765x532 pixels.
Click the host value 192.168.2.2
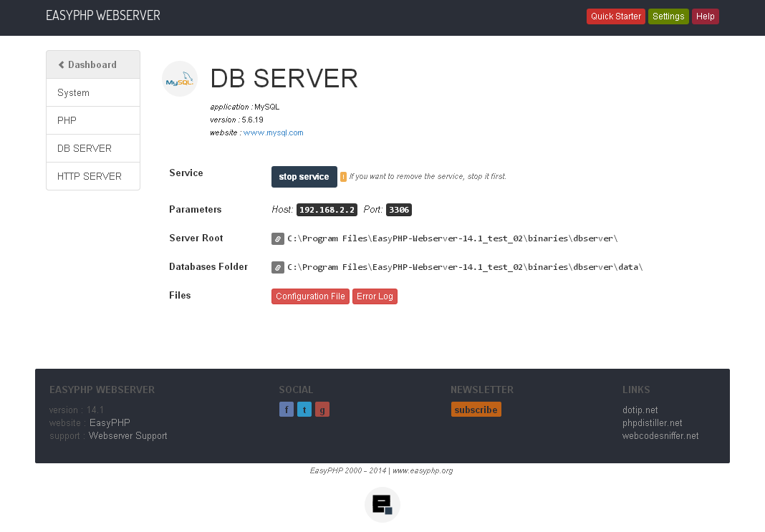tap(327, 210)
